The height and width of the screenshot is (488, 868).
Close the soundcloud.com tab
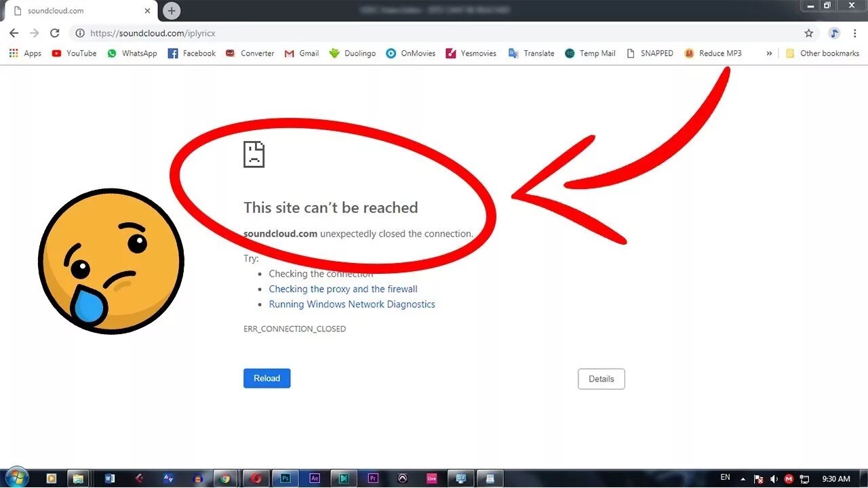147,11
